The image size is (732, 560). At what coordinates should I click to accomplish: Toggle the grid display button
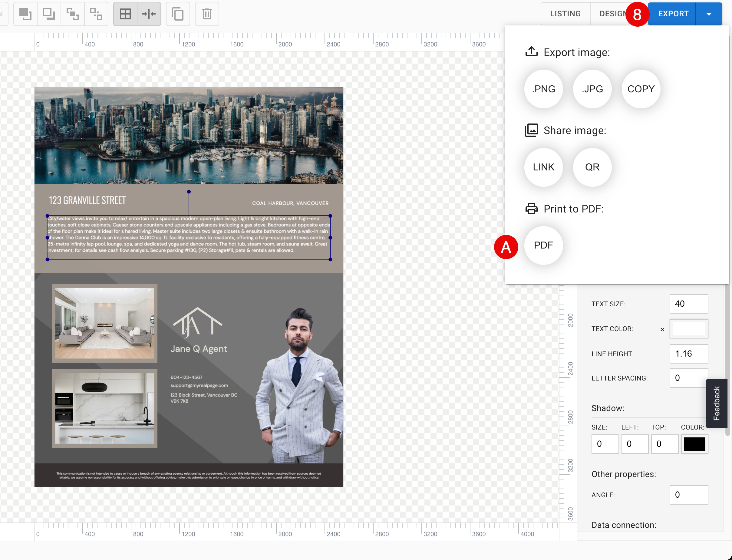(x=125, y=14)
